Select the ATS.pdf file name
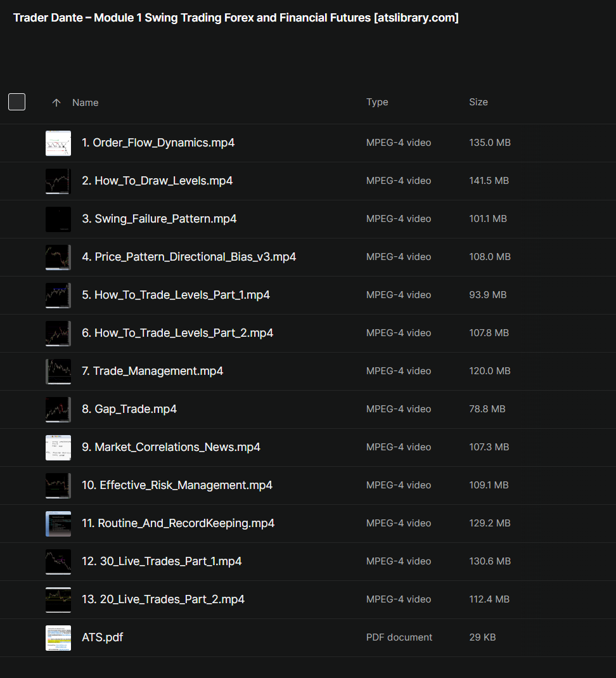Image resolution: width=616 pixels, height=678 pixels. 103,637
